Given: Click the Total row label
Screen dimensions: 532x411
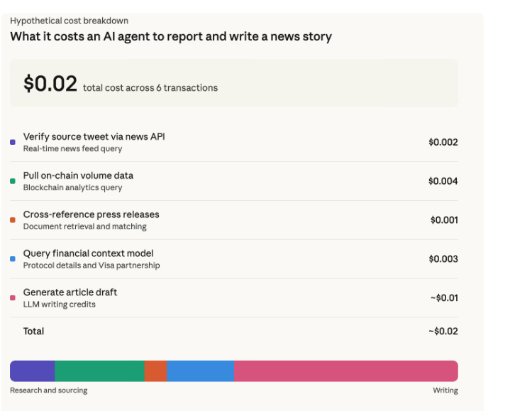Looking at the screenshot, I should [33, 331].
